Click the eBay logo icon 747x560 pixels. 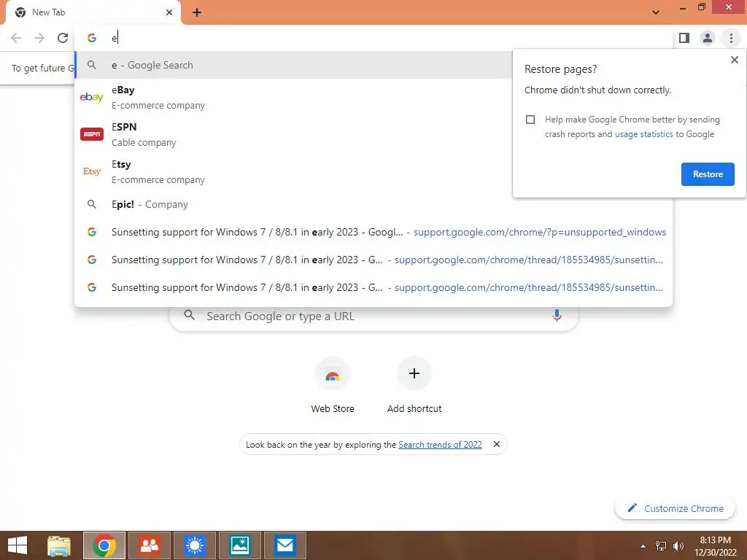(x=91, y=97)
